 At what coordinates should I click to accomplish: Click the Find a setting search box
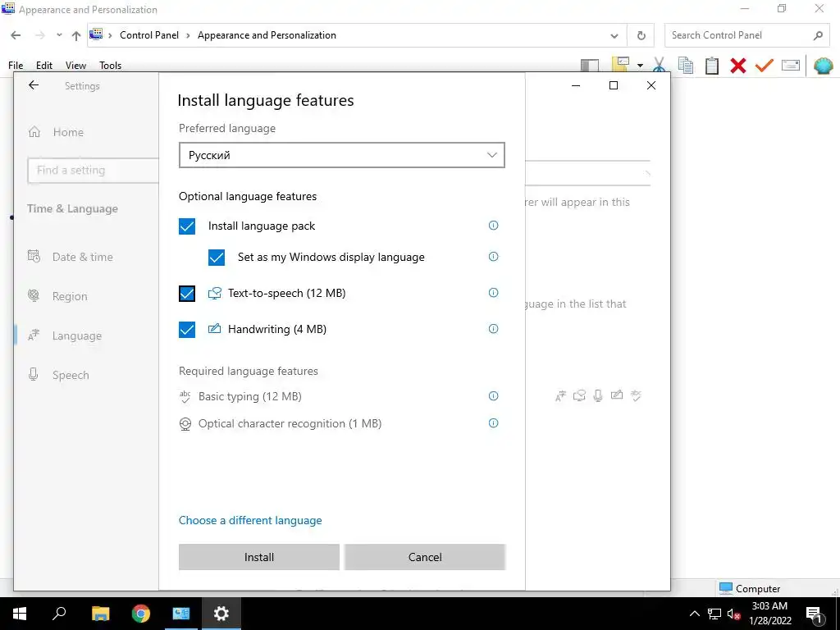(x=93, y=171)
